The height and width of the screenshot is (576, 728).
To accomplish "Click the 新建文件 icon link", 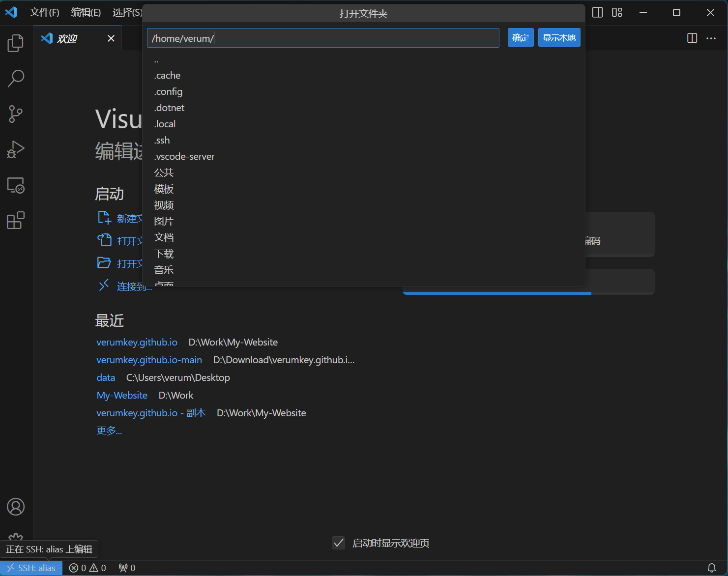I will click(x=104, y=218).
